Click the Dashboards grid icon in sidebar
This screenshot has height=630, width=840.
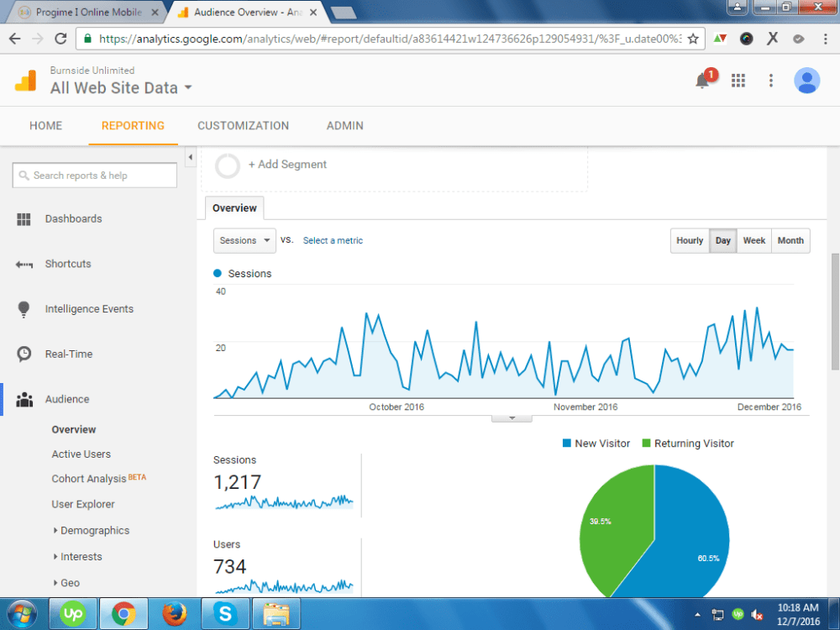coord(24,219)
